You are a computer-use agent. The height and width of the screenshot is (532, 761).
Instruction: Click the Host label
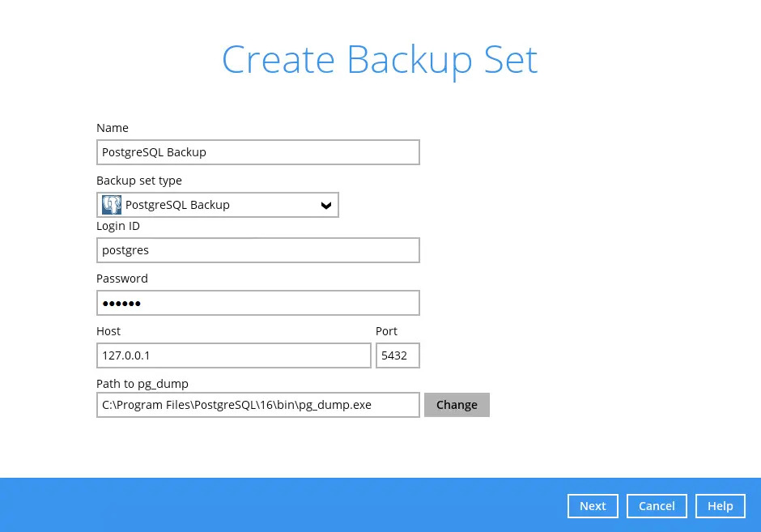click(108, 331)
